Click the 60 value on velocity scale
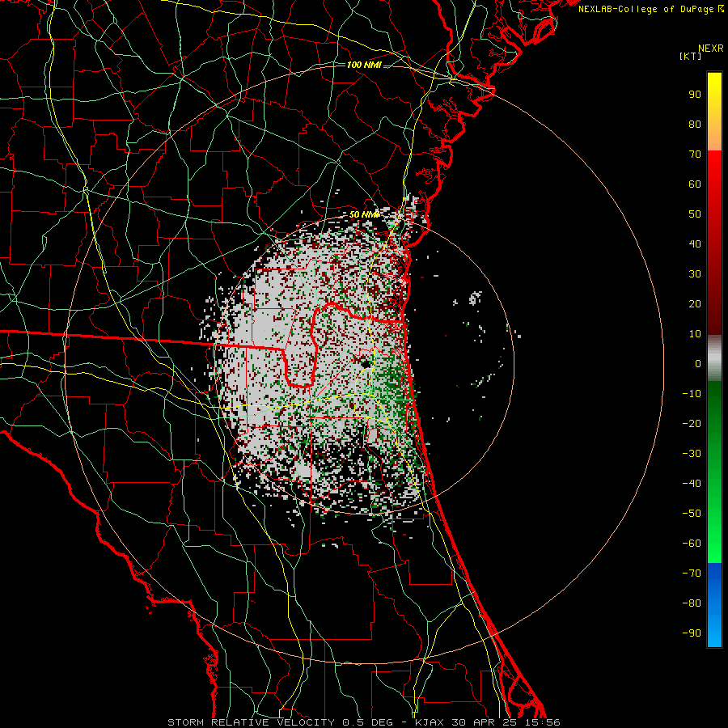The image size is (728, 728). pos(695,184)
